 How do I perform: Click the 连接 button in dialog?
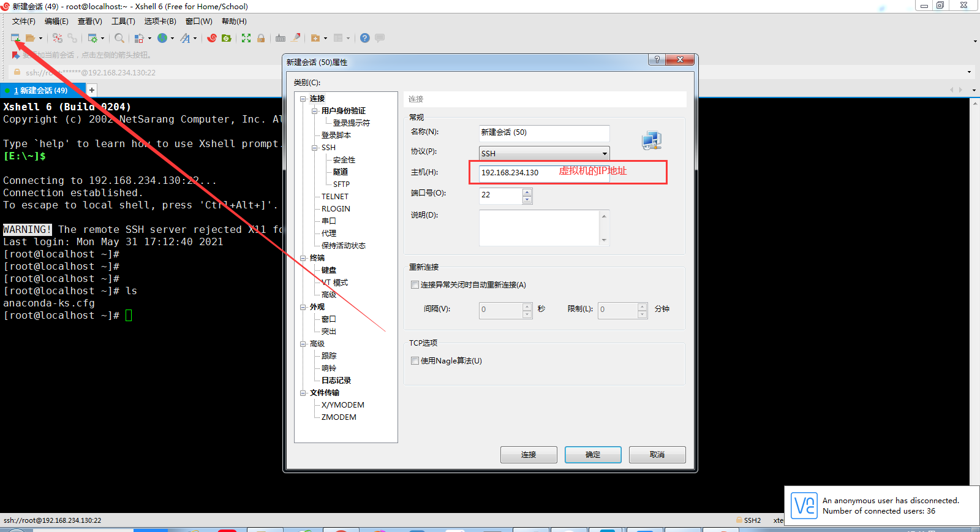[529, 455]
